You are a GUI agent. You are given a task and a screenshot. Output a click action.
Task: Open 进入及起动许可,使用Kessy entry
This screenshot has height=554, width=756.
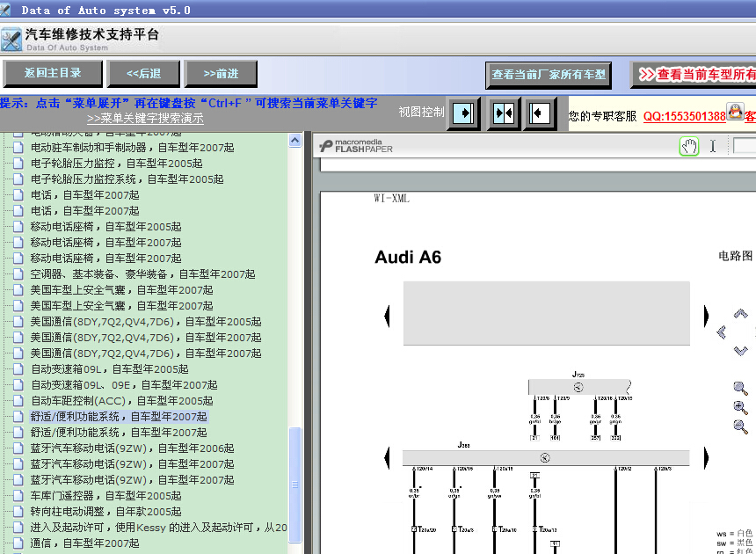pos(158,528)
